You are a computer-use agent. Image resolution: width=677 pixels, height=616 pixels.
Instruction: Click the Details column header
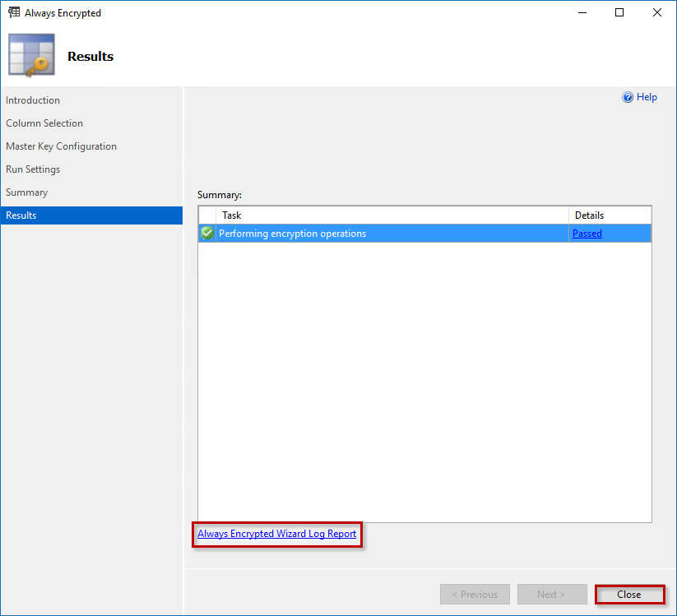(x=610, y=215)
